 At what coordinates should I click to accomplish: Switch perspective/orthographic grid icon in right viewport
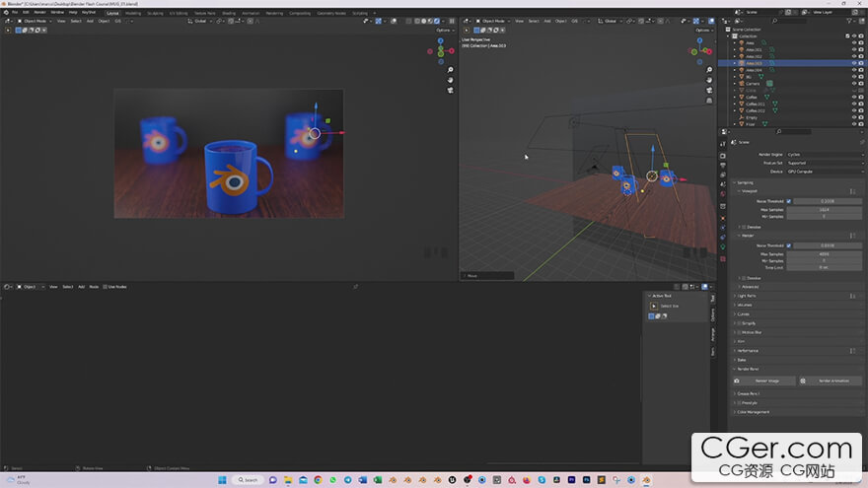(709, 101)
